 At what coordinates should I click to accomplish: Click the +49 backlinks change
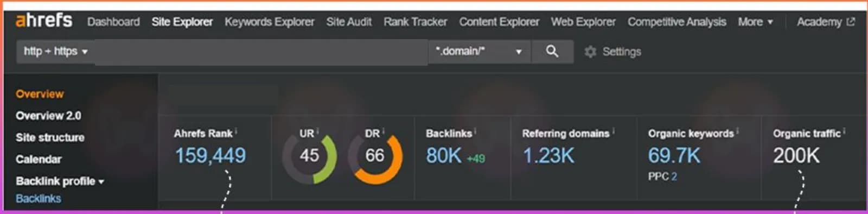[x=476, y=159]
